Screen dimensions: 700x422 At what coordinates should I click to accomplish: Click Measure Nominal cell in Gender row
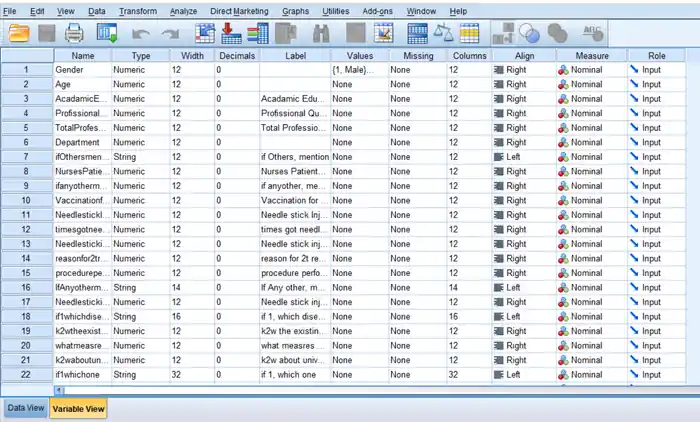(592, 70)
